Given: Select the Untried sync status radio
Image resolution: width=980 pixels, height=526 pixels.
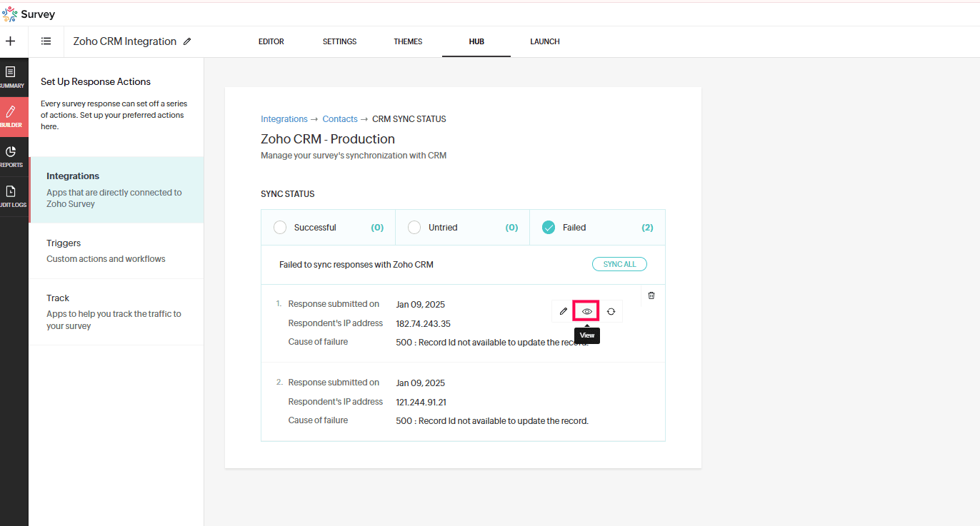Looking at the screenshot, I should click(x=414, y=228).
